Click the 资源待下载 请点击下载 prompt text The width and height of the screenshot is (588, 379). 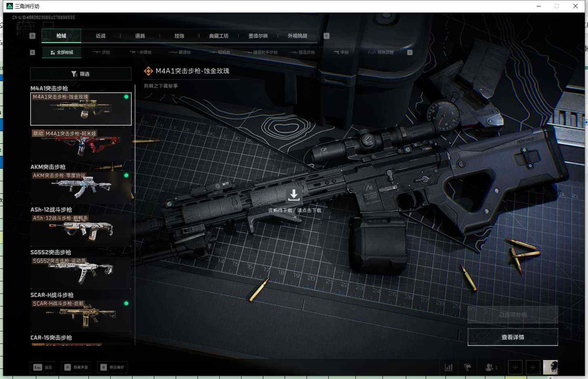click(295, 210)
